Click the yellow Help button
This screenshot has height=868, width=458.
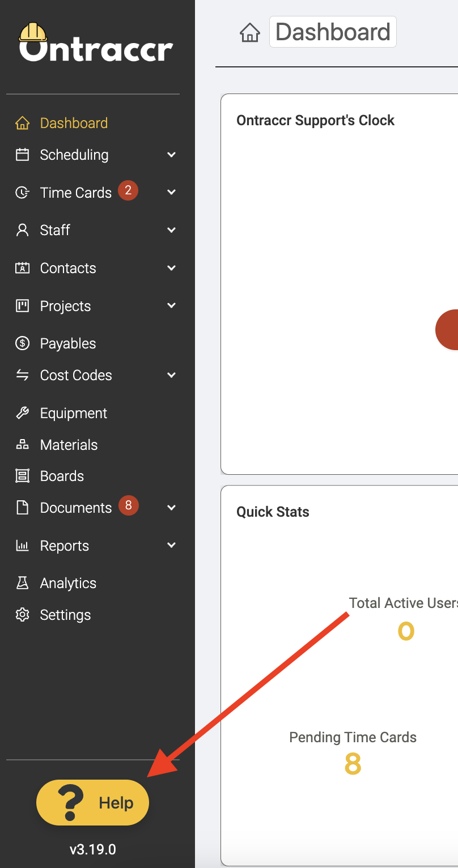[x=92, y=803]
